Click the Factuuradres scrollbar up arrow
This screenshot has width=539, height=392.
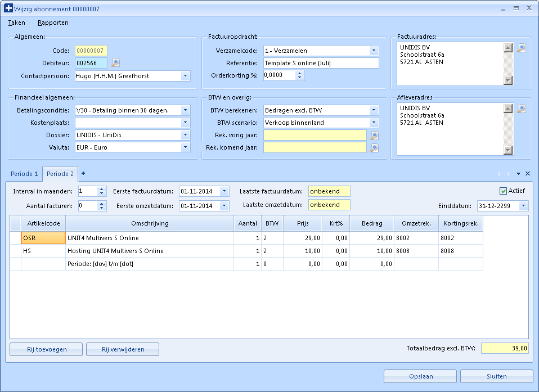click(x=508, y=47)
